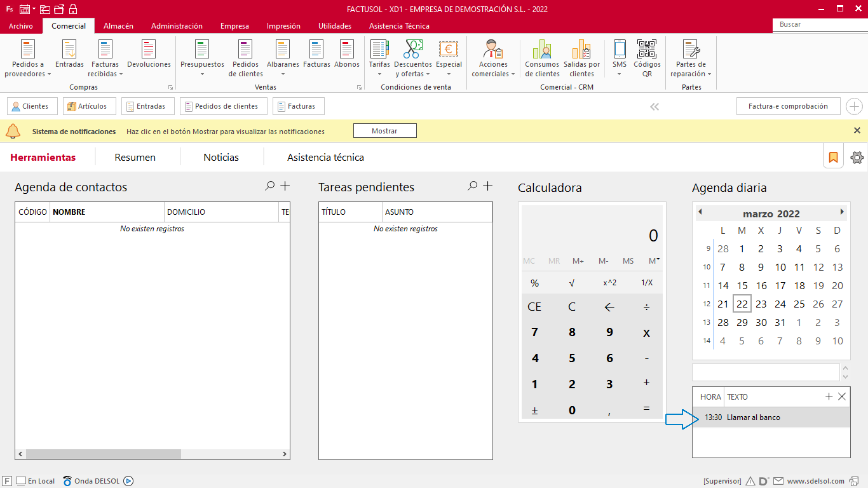Open Consumos de clientes report
The image size is (868, 488).
click(542, 58)
